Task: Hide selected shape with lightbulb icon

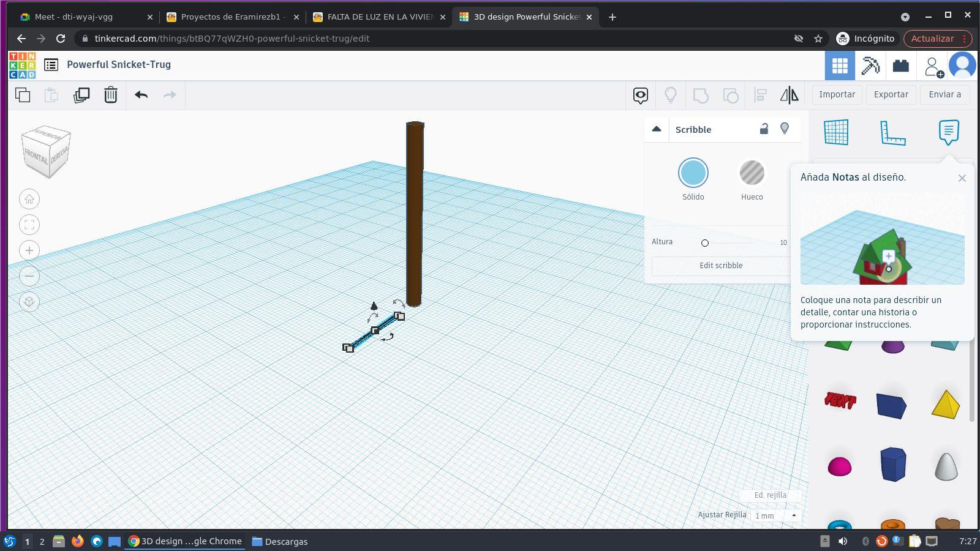Action: (785, 129)
